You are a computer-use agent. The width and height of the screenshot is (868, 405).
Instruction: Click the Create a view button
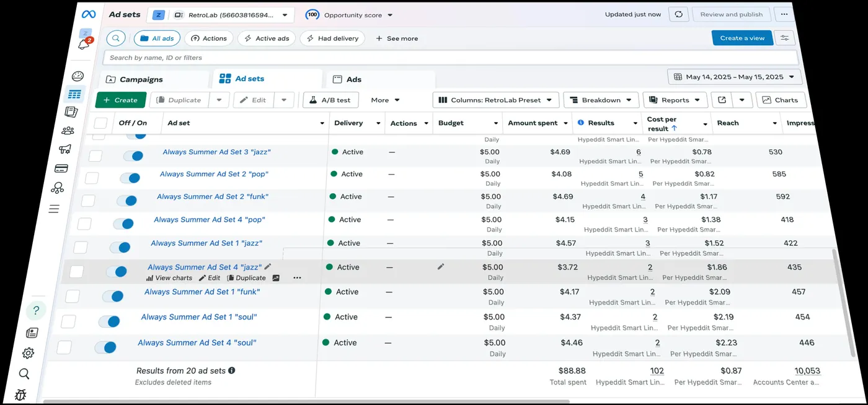click(x=742, y=38)
